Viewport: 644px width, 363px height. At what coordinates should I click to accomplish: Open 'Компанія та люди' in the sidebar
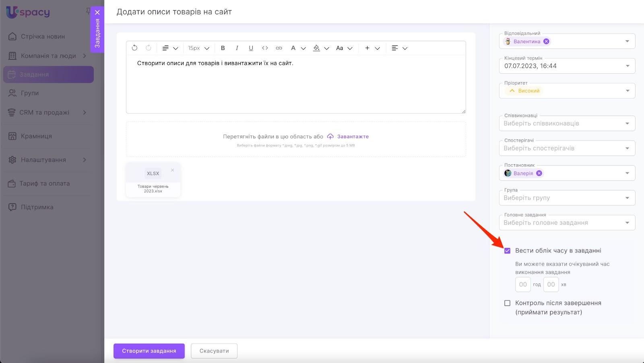pos(48,56)
